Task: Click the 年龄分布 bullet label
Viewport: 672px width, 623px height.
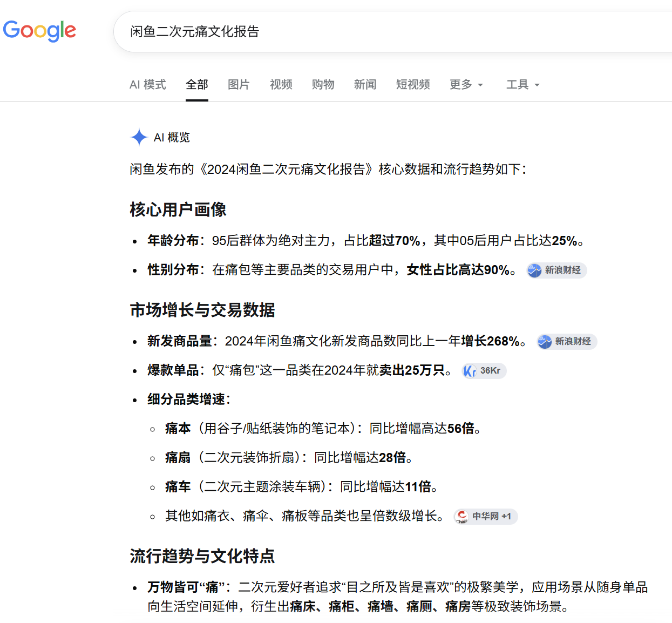Action: pos(173,241)
